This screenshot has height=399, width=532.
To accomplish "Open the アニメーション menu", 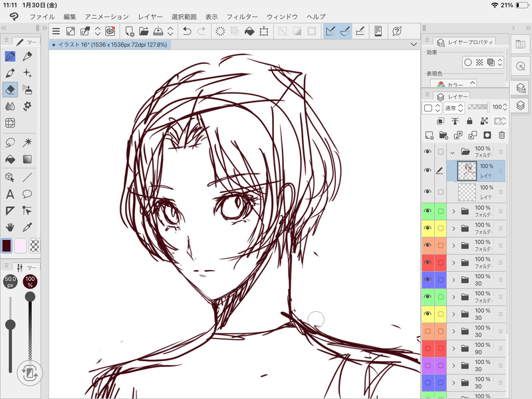I will coord(107,17).
